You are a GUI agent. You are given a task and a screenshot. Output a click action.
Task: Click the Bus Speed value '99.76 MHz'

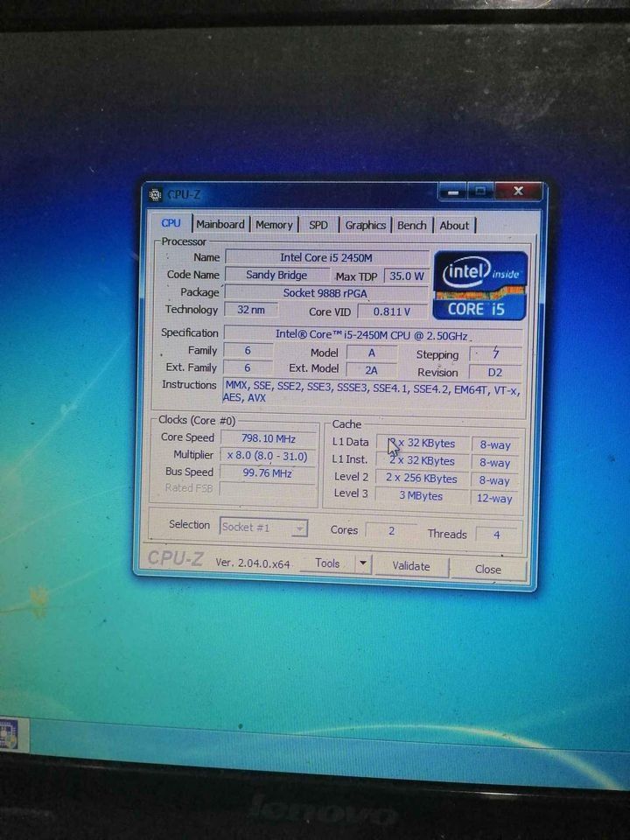[x=268, y=473]
